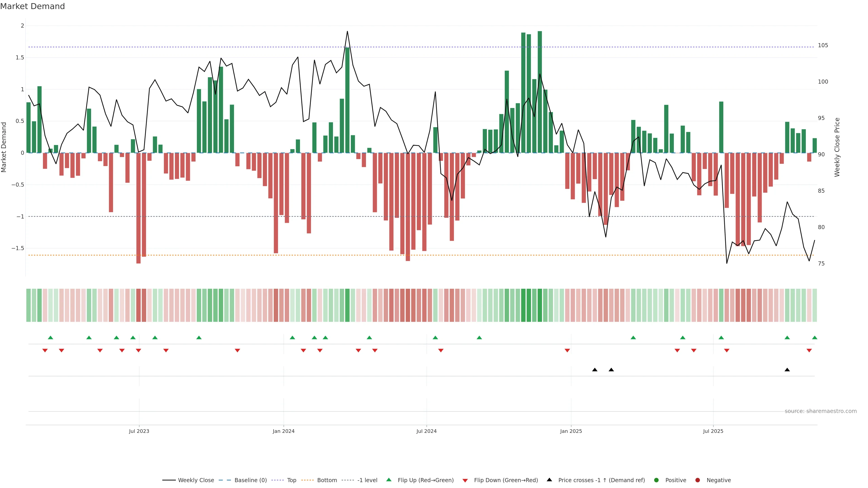Click red Flip Down triangle legend icon
Screen dimensions: 868x488
point(465,481)
